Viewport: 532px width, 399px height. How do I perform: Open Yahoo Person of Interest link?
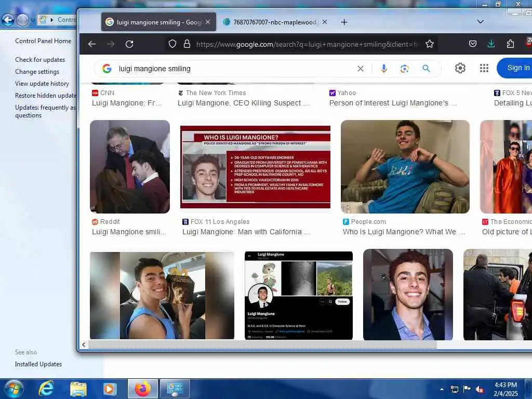pos(393,103)
